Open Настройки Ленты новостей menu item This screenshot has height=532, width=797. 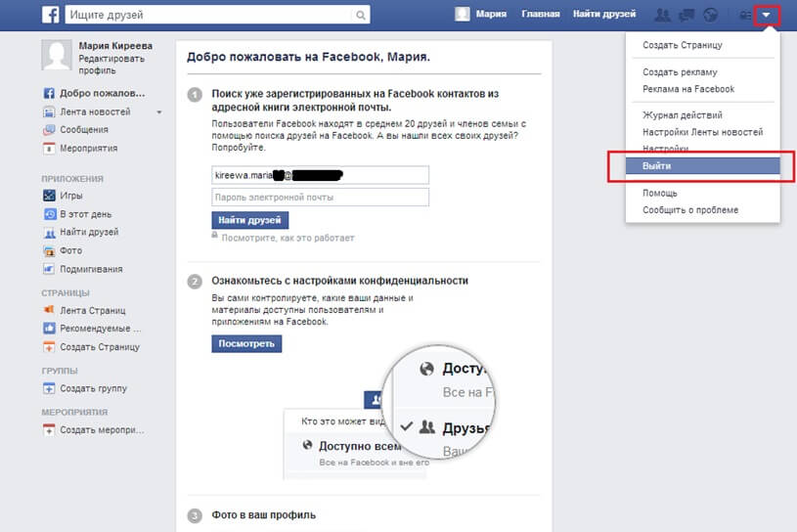point(702,132)
